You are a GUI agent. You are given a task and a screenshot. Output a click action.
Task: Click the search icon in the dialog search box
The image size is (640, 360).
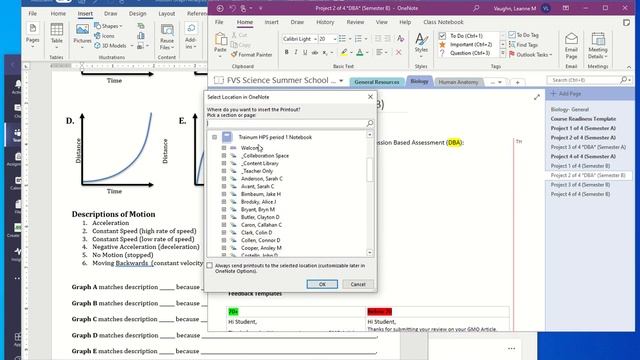click(370, 123)
